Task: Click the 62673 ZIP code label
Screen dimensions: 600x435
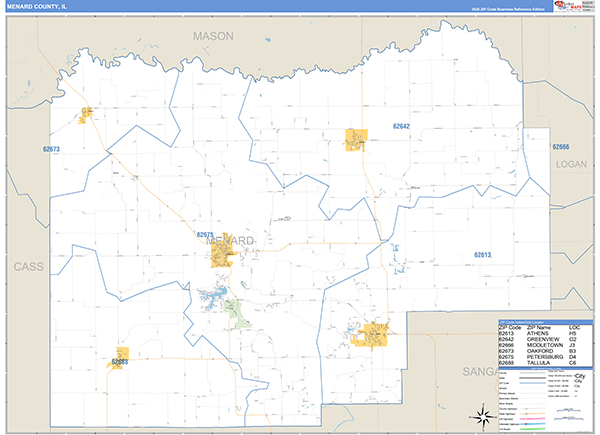Action: [x=51, y=149]
